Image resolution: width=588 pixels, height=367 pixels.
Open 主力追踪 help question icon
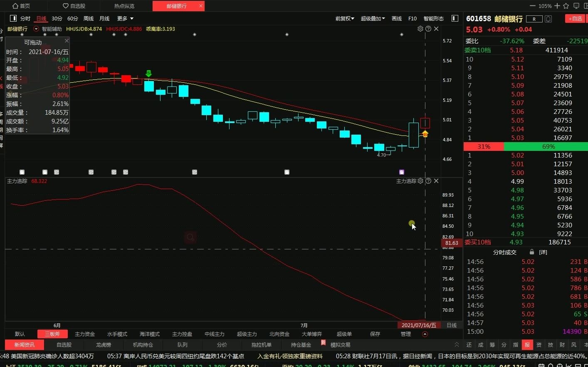[428, 181]
